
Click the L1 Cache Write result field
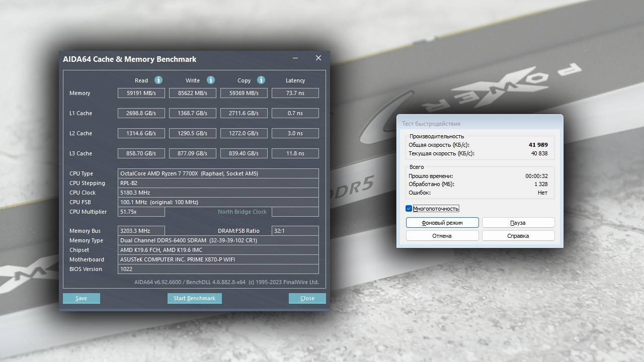(x=193, y=113)
